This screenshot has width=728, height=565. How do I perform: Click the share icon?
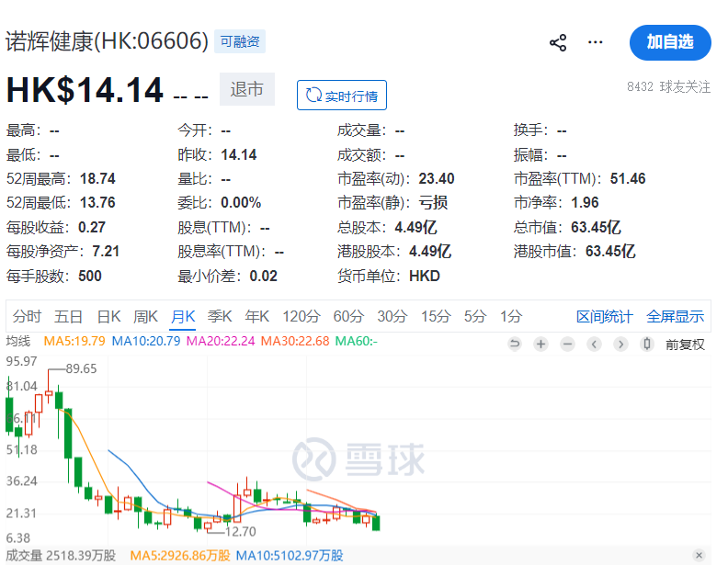[x=558, y=42]
